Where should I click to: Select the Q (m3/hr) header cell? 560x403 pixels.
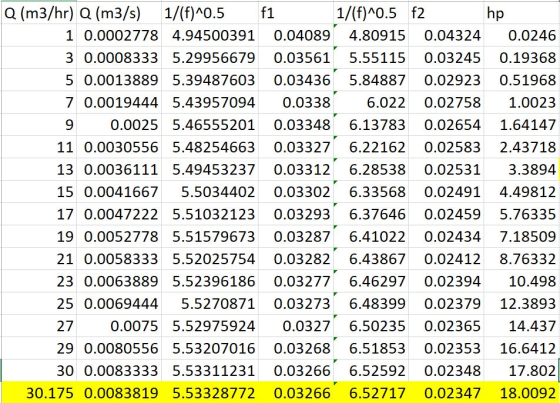click(x=39, y=13)
